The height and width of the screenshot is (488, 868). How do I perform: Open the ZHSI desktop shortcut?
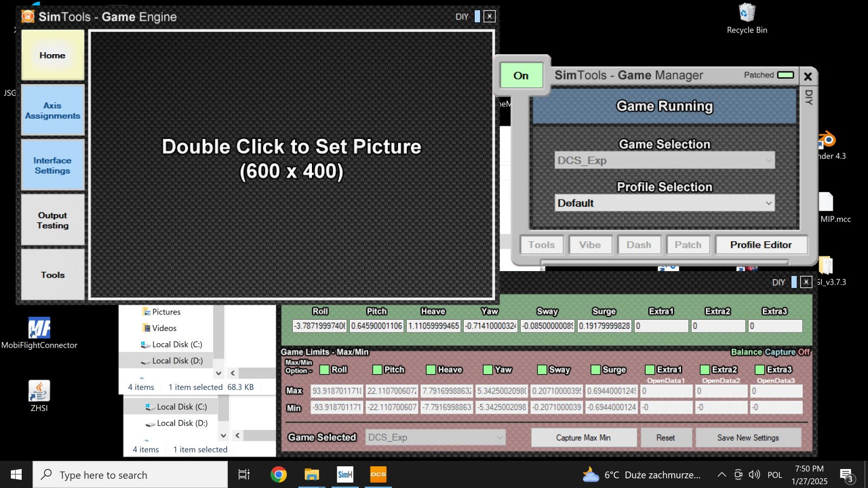coord(39,396)
